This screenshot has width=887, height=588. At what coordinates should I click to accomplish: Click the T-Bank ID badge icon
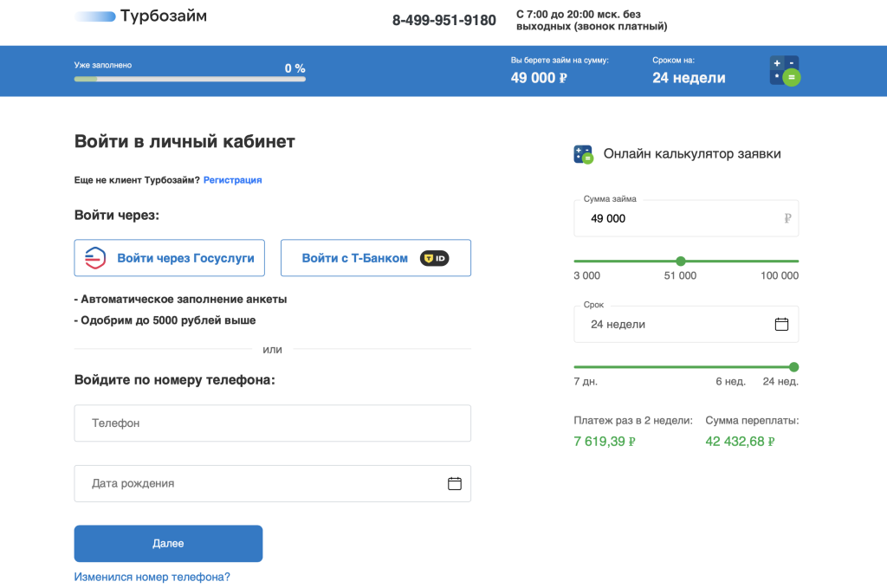[x=434, y=258]
